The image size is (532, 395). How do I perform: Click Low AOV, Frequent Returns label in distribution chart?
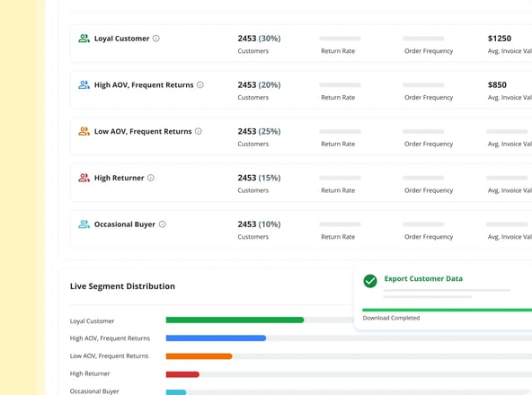[x=110, y=355]
